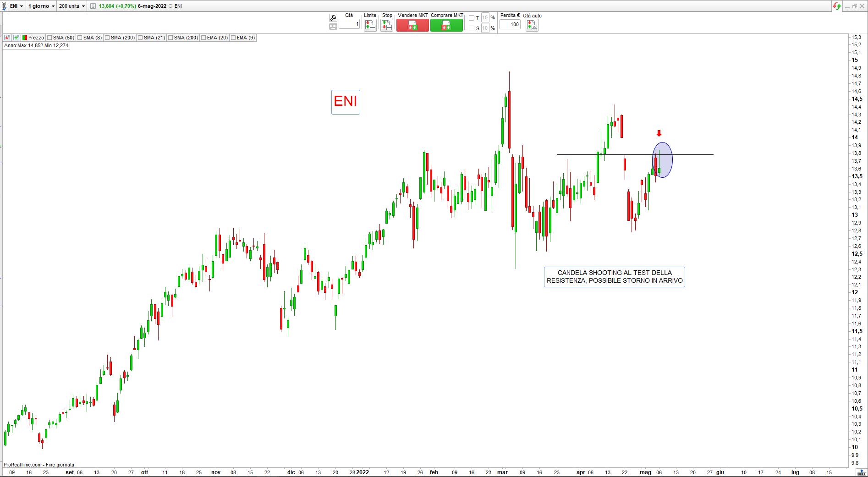The image size is (868, 477).
Task: Tick the T percentage checkbox
Action: point(472,18)
